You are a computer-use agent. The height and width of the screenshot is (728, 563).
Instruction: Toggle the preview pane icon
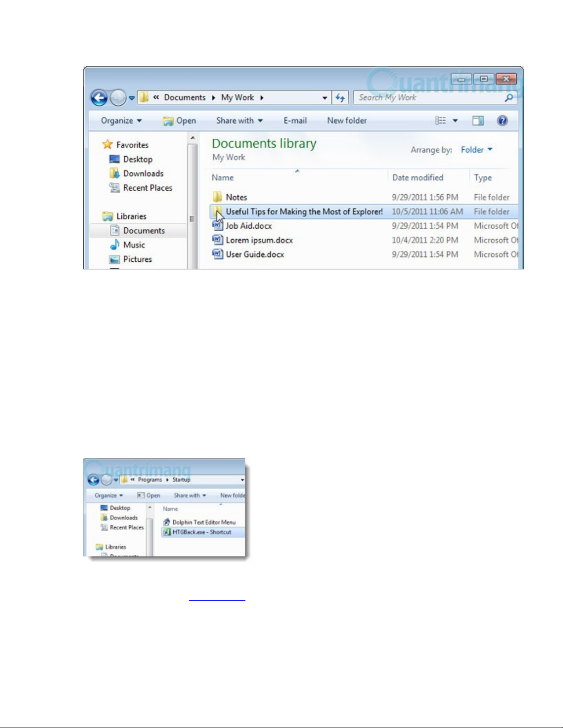point(478,121)
